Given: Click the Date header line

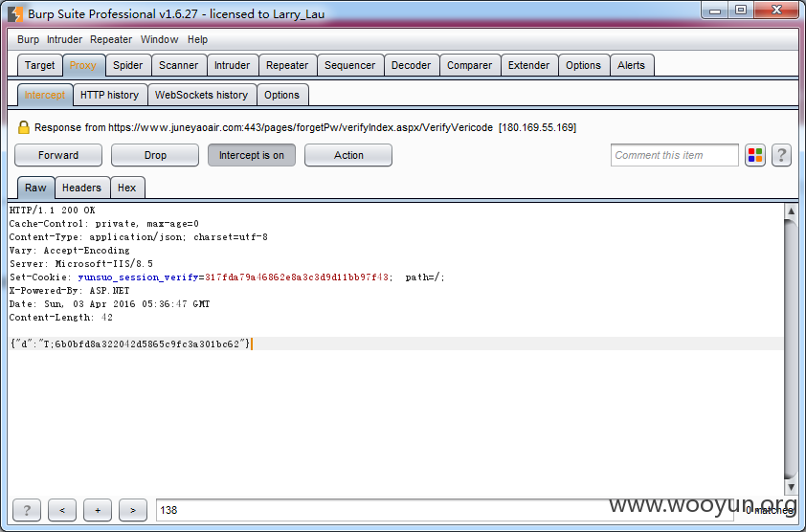Looking at the screenshot, I should (109, 304).
